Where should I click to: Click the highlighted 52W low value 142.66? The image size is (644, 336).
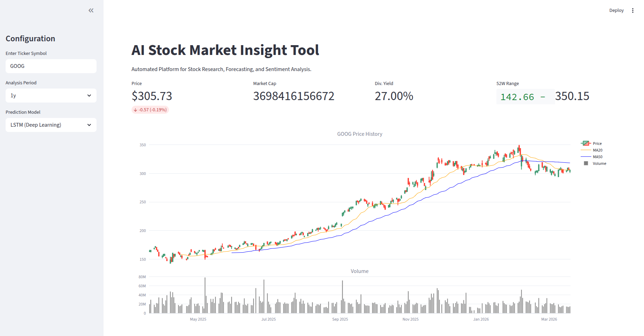click(517, 97)
